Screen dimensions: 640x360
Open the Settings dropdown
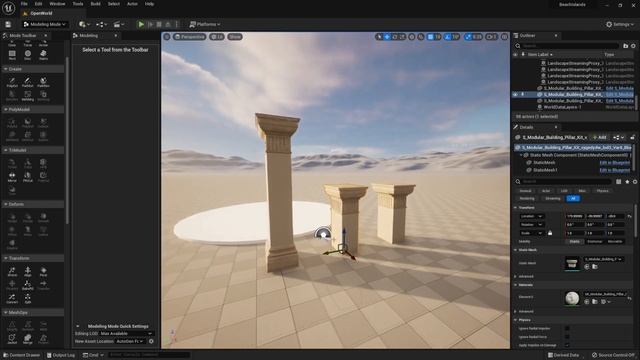tap(620, 24)
